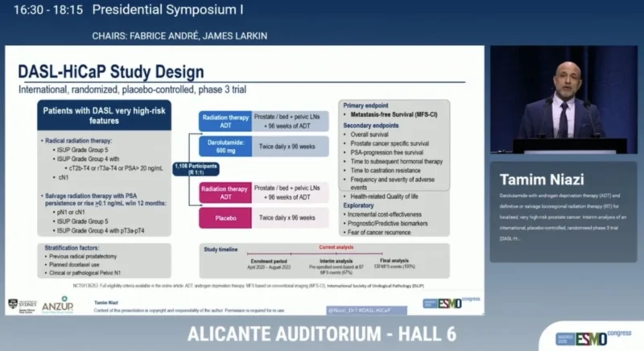The image size is (644, 351).
Task: Click the blue 'Darolutamide: 600 mg' box
Action: click(225, 147)
